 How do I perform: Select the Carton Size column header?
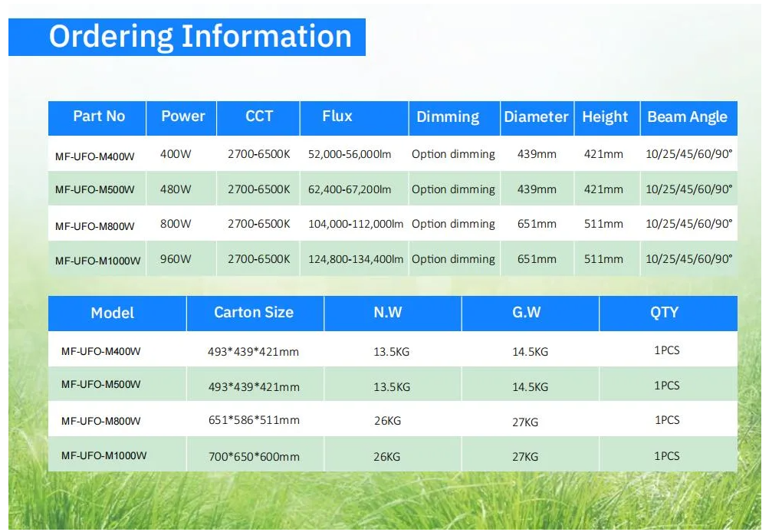point(254,313)
